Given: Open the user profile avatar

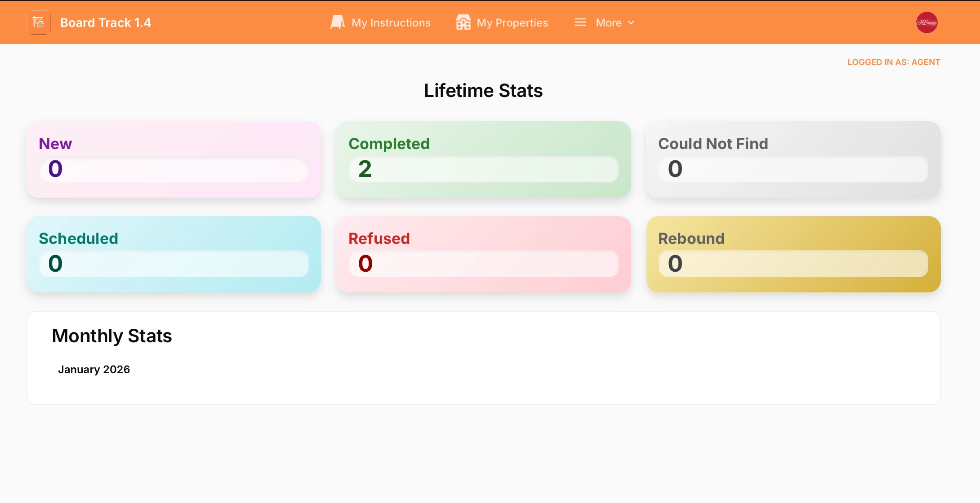Looking at the screenshot, I should point(927,22).
